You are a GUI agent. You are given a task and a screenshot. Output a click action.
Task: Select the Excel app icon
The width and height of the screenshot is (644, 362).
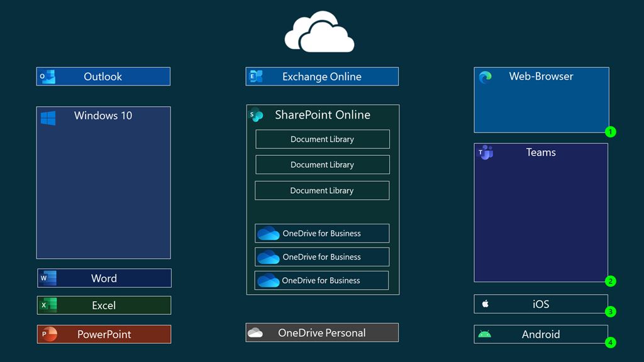pos(48,305)
